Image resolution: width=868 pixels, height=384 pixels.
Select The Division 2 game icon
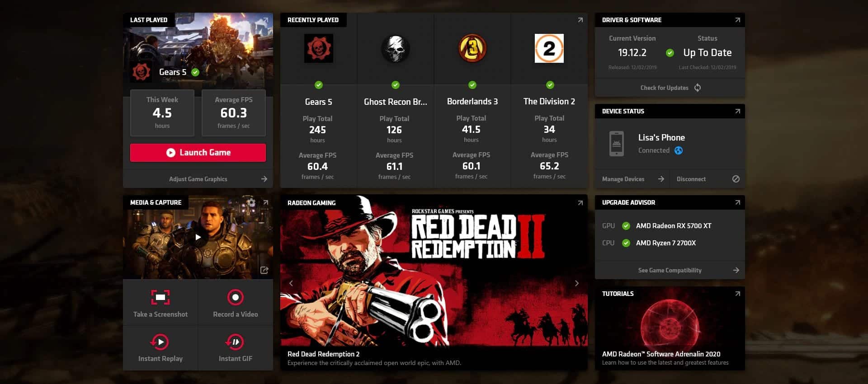pyautogui.click(x=549, y=48)
